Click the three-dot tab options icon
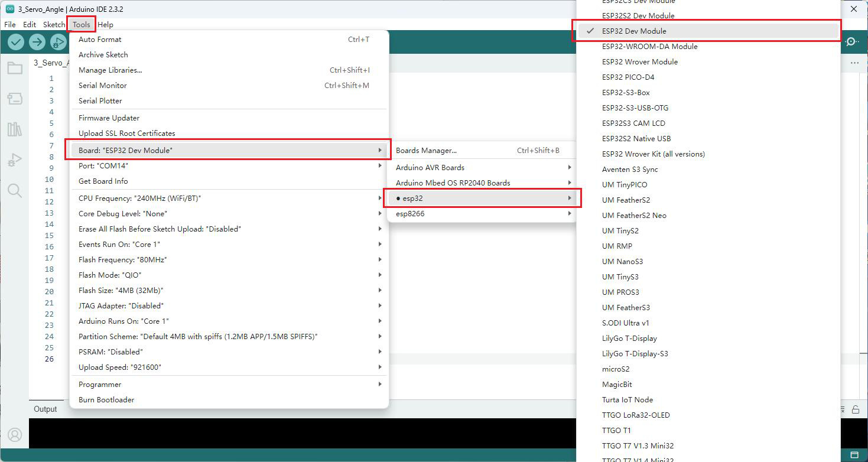The height and width of the screenshot is (462, 868). [x=854, y=63]
